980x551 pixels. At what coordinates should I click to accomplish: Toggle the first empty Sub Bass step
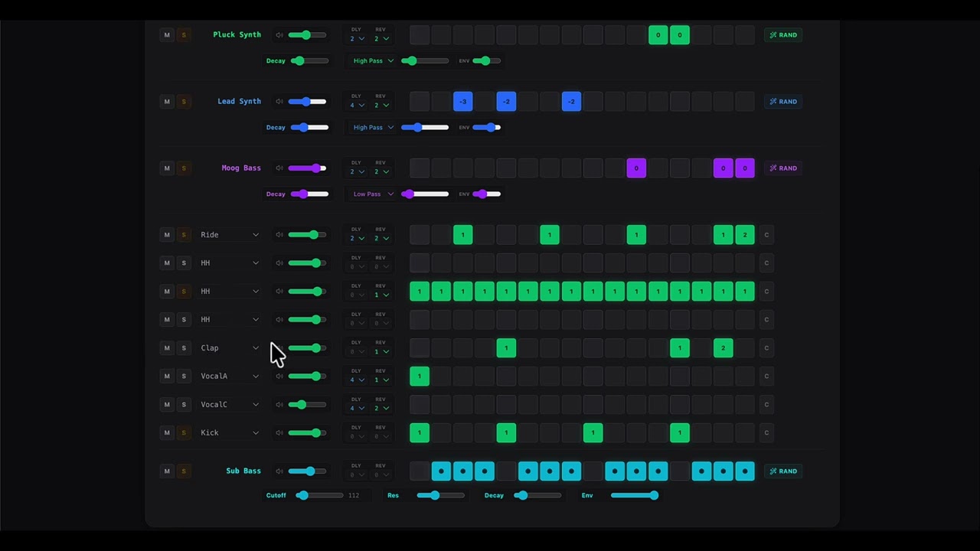(420, 471)
